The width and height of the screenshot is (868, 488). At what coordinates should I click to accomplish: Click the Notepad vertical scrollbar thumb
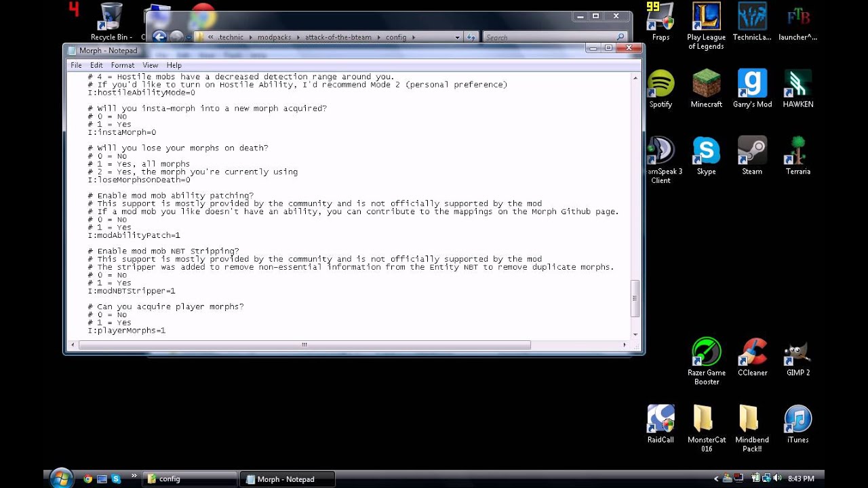pos(635,298)
